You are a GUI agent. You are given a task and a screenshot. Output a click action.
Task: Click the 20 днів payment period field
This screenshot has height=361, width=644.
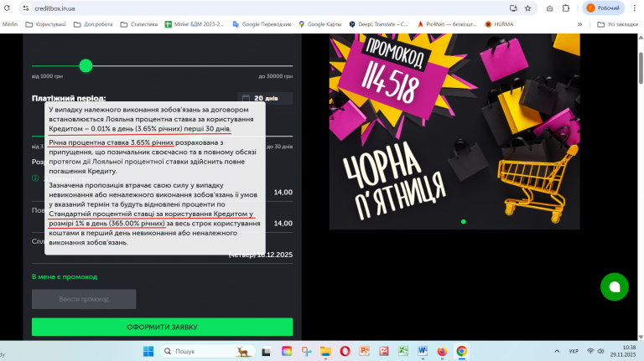coord(265,98)
